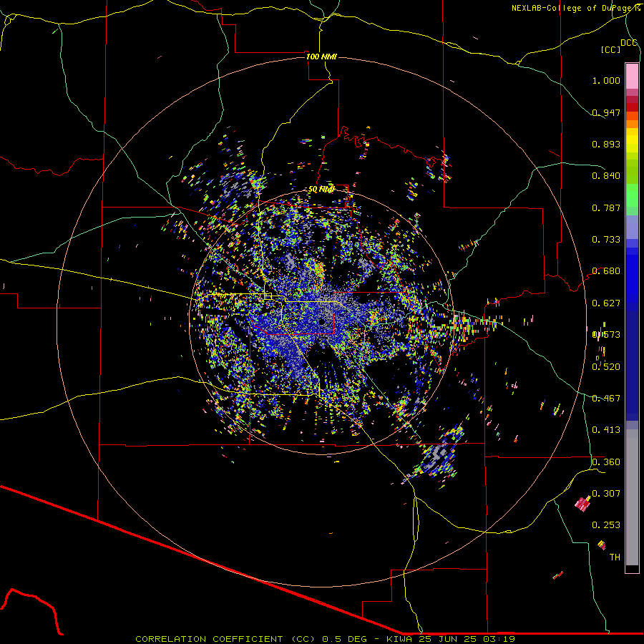Click the 0.680 color scale value
644x644 pixels.
(606, 271)
